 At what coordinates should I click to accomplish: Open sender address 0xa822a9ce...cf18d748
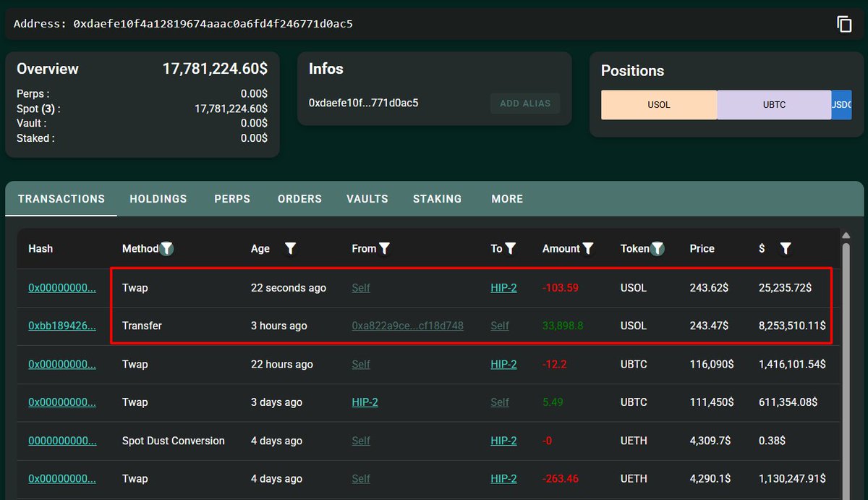(408, 326)
